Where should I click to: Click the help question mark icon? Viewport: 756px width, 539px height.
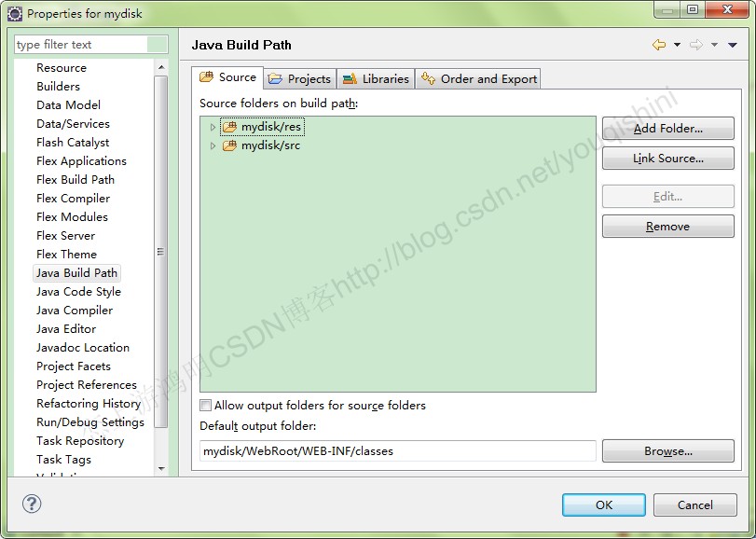[32, 504]
